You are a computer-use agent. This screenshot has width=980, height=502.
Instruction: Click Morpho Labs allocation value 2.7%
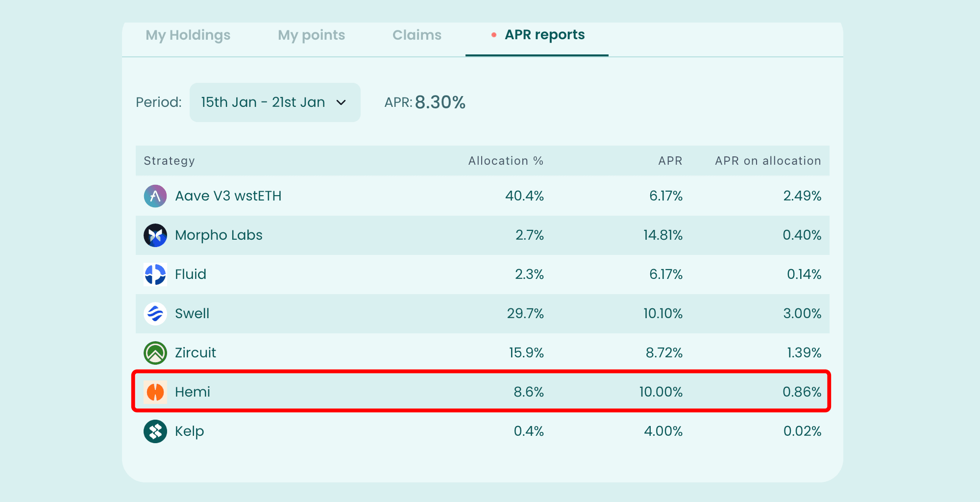[x=530, y=235]
